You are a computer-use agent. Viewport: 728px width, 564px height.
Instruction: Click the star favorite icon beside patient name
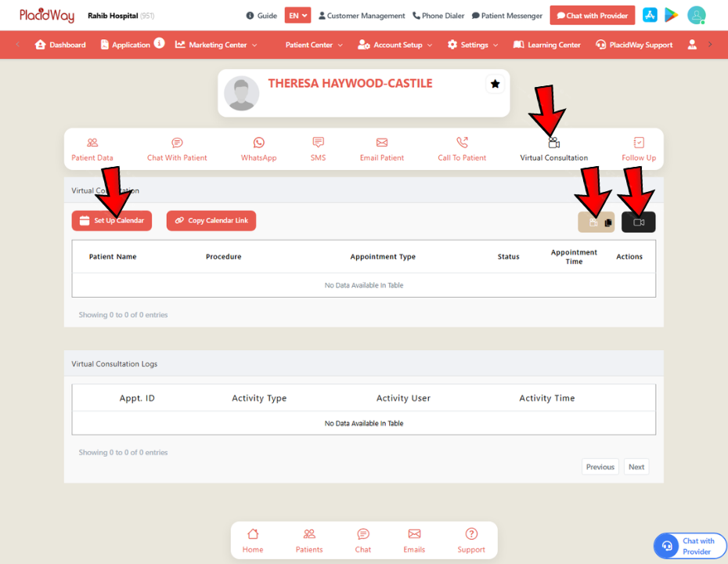[x=495, y=84]
